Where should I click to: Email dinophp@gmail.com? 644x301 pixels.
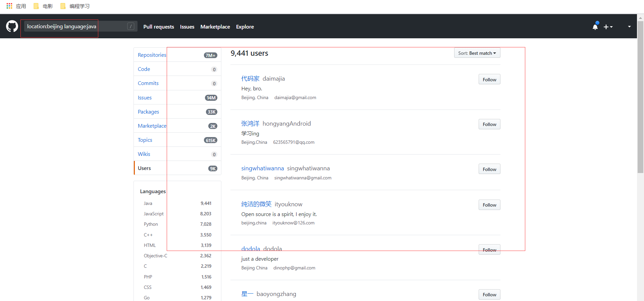(294, 268)
